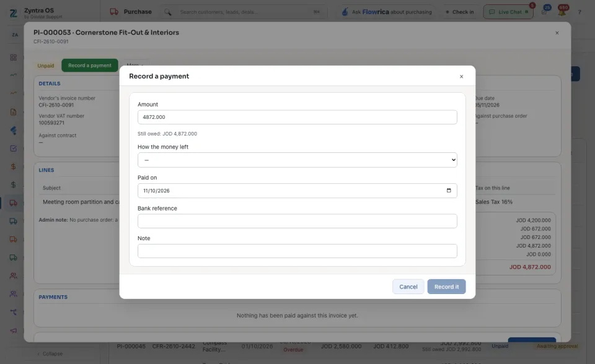
Task: Click the red total JOD 4,872.000
Action: [x=530, y=267]
